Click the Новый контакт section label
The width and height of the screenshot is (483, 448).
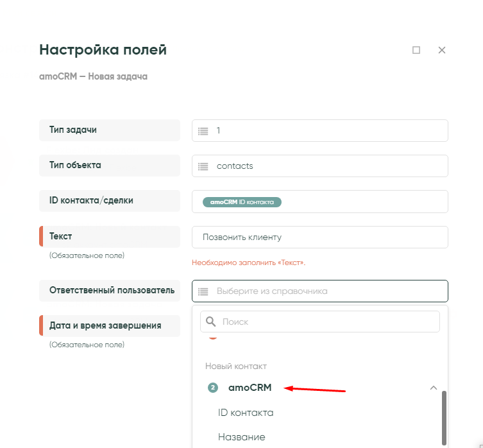tap(235, 366)
